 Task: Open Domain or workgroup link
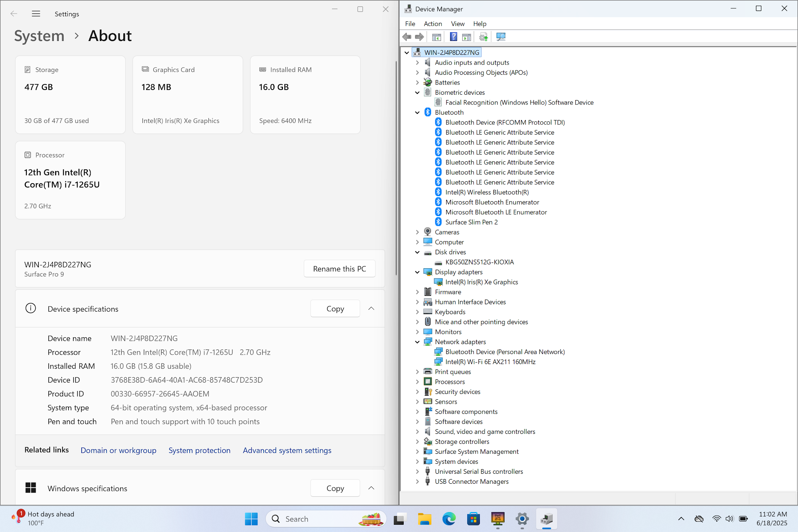click(x=118, y=450)
